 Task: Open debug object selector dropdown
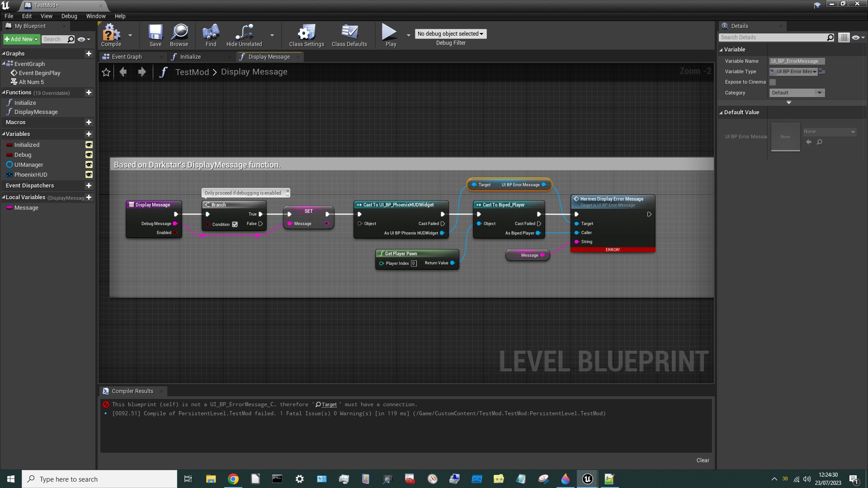[x=450, y=34]
